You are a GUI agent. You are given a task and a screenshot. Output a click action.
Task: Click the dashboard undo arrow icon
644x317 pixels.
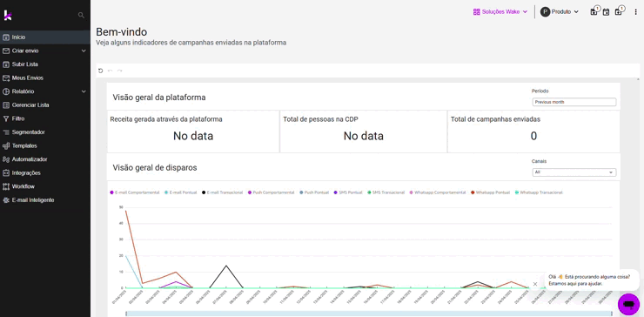[110, 71]
